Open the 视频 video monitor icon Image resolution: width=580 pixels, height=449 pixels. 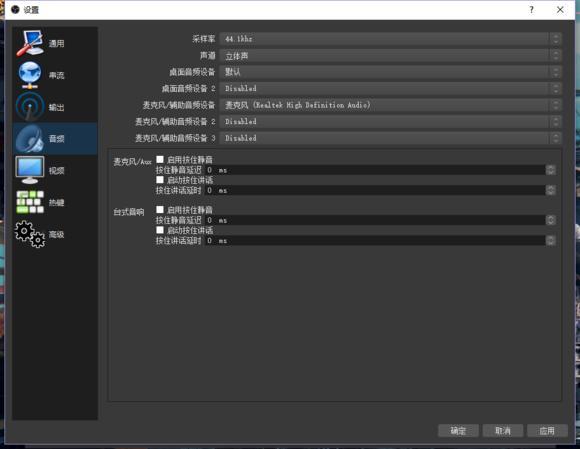tap(30, 170)
